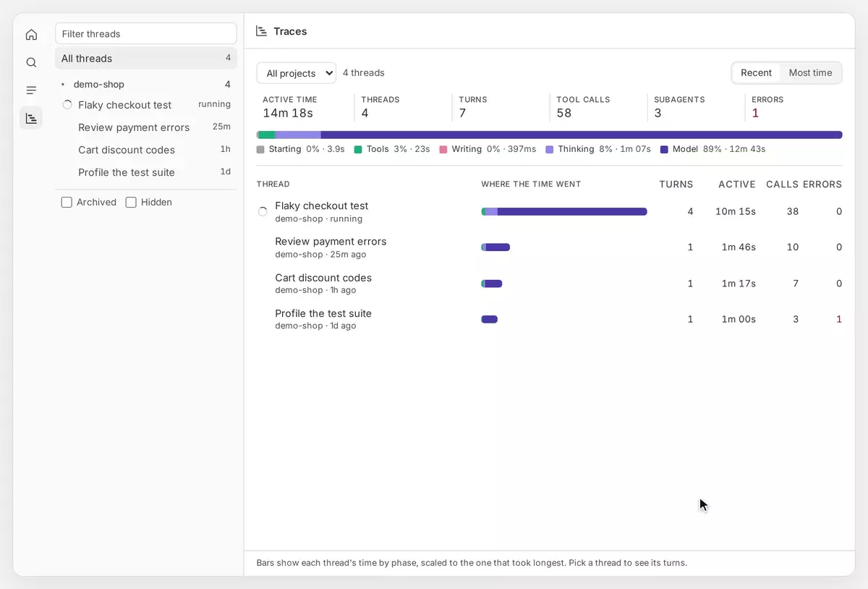Collapse the demo-shop project group
868x589 pixels.
pyautogui.click(x=63, y=85)
